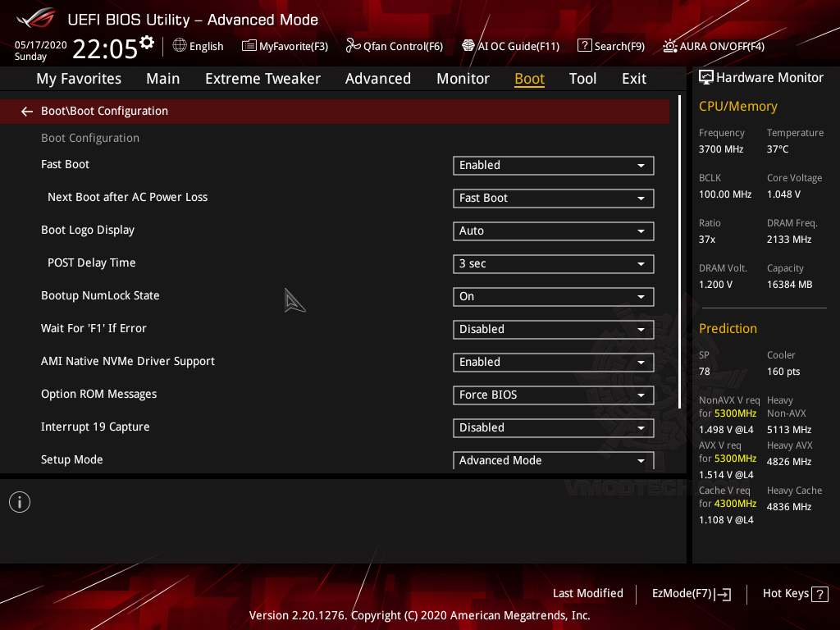The height and width of the screenshot is (630, 840).
Task: Enable Wait For 'F1' If Error
Action: (553, 329)
